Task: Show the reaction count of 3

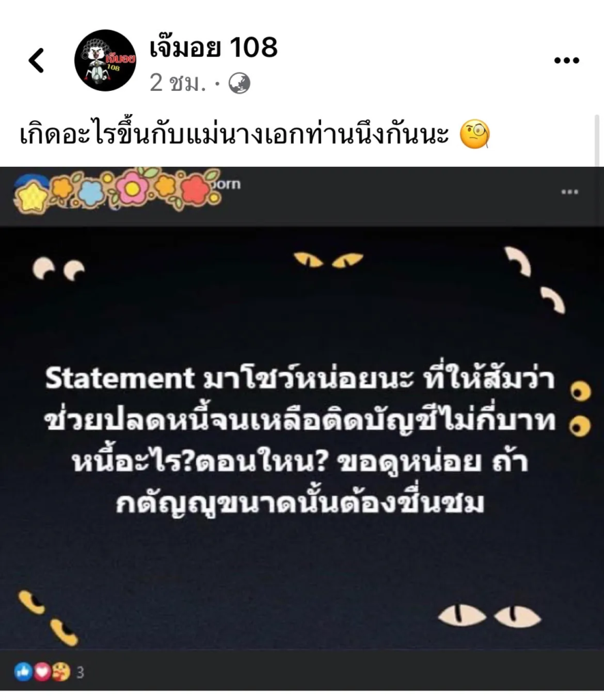Action: coord(81,673)
